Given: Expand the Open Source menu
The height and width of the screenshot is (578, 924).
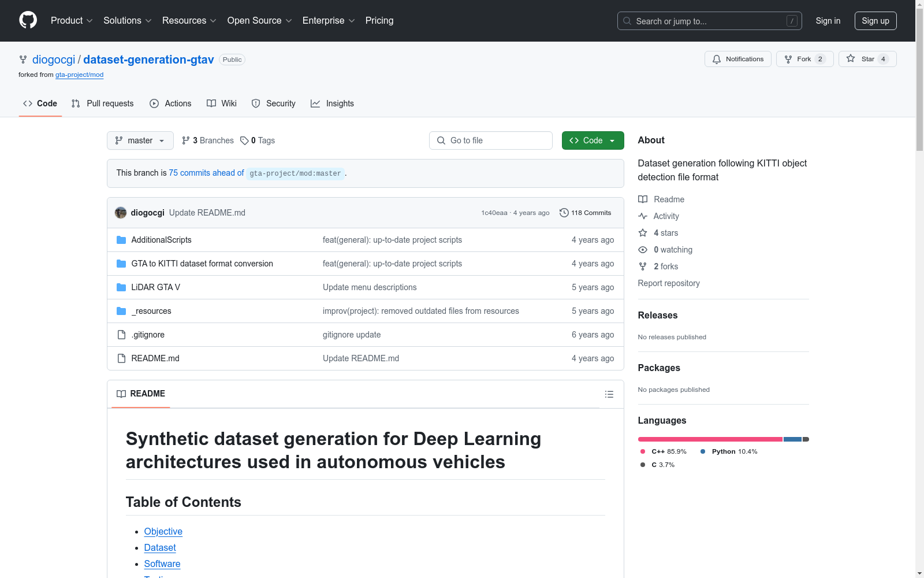Looking at the screenshot, I should click(x=260, y=21).
